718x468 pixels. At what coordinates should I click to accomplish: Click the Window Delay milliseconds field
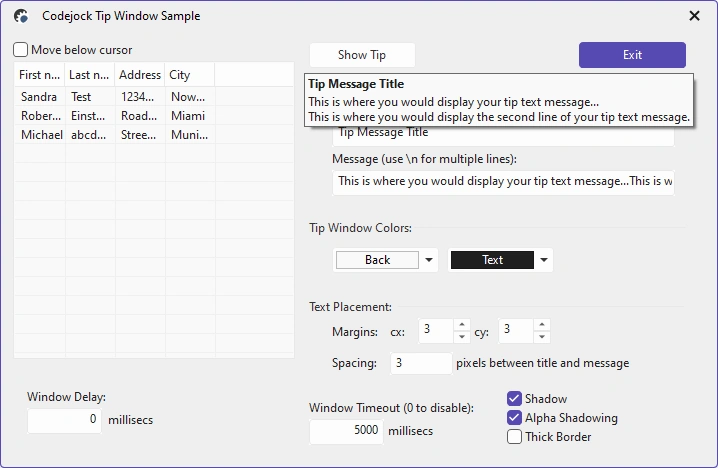[x=64, y=420]
